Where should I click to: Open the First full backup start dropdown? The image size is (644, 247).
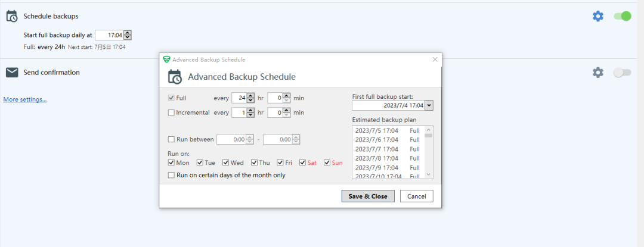[429, 105]
